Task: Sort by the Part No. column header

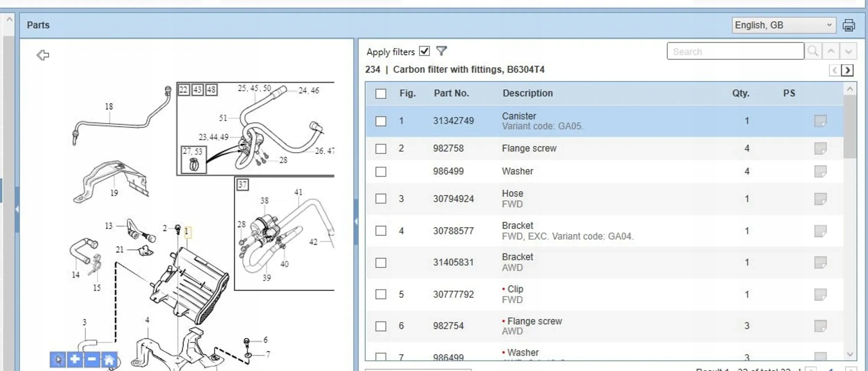Action: [x=451, y=93]
